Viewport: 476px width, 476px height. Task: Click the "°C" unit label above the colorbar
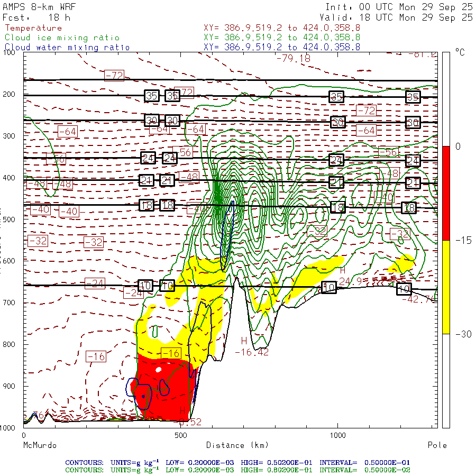click(460, 52)
